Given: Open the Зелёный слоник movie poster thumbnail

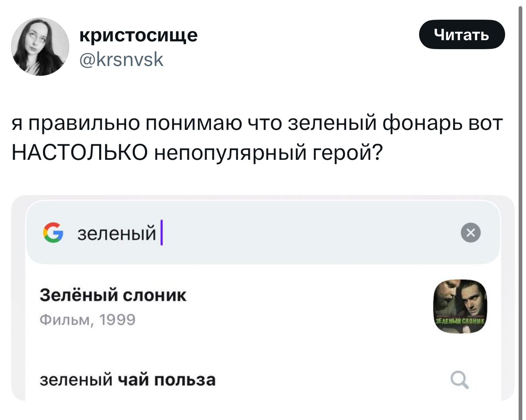Looking at the screenshot, I should [x=460, y=306].
